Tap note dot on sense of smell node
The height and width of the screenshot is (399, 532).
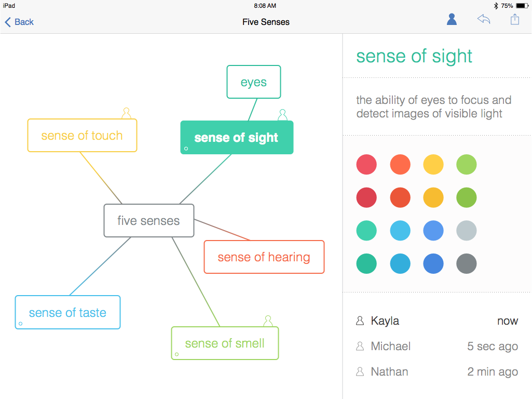pos(177,354)
